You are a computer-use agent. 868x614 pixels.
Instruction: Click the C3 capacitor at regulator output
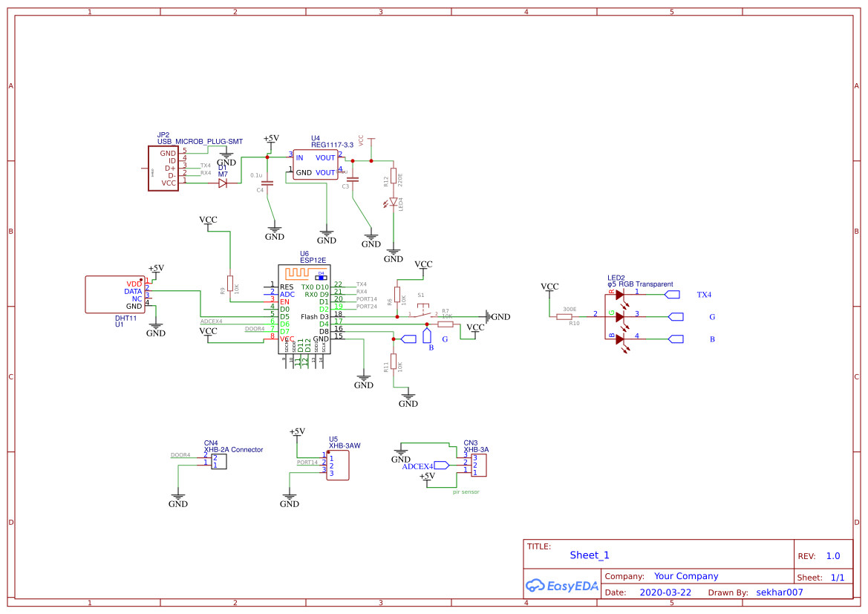(353, 180)
